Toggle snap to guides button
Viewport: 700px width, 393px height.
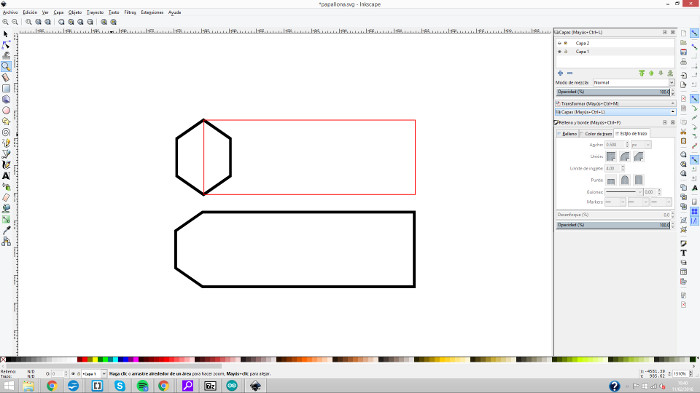[694, 221]
